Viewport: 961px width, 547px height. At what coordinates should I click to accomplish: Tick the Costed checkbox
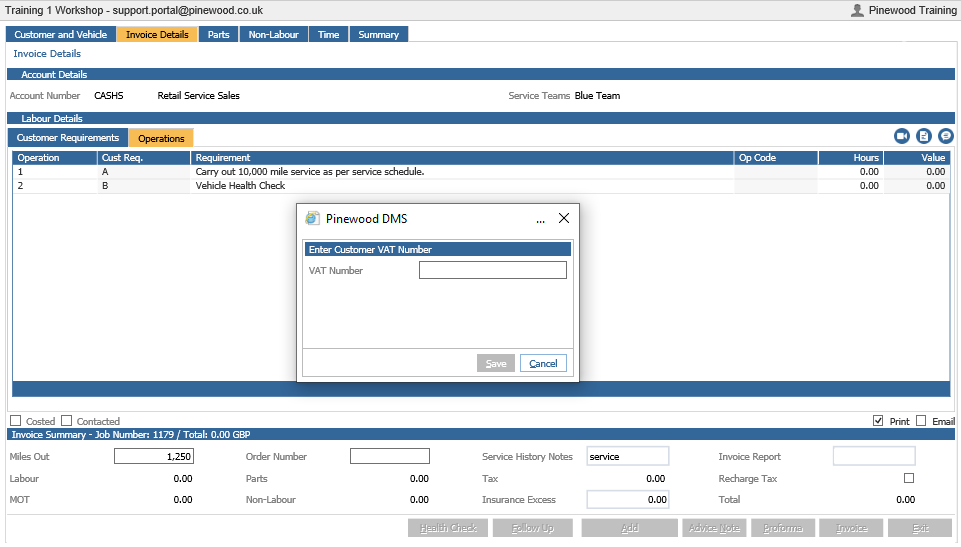coord(16,421)
